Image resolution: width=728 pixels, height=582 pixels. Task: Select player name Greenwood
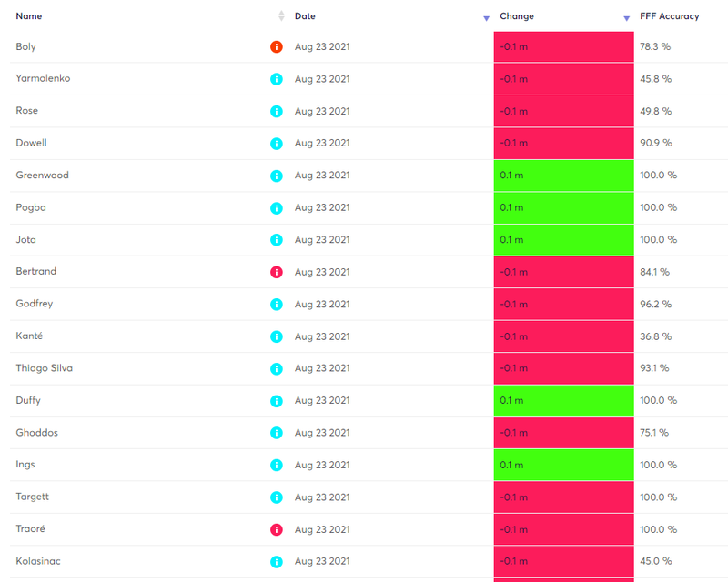coord(42,175)
